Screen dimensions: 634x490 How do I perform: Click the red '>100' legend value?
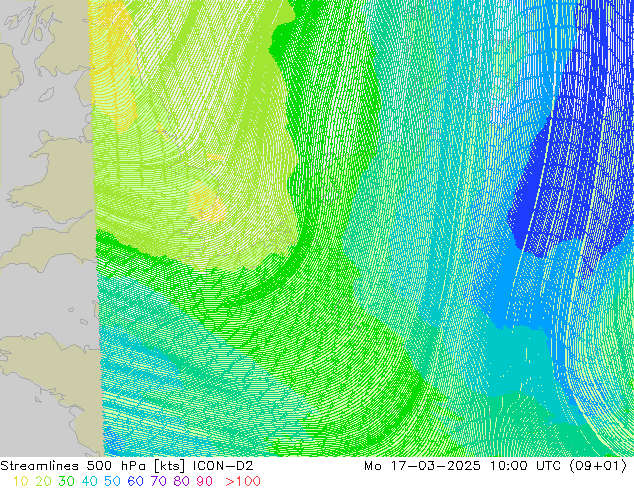pyautogui.click(x=243, y=482)
